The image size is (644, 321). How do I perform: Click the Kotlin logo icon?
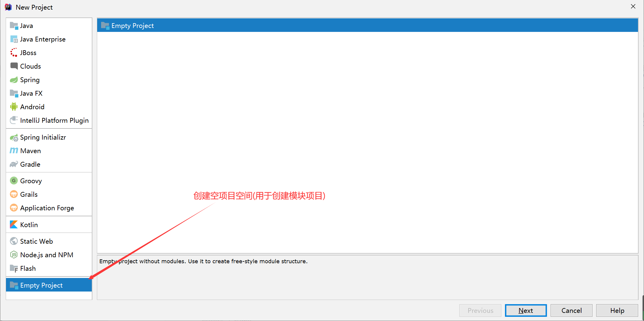(x=14, y=224)
